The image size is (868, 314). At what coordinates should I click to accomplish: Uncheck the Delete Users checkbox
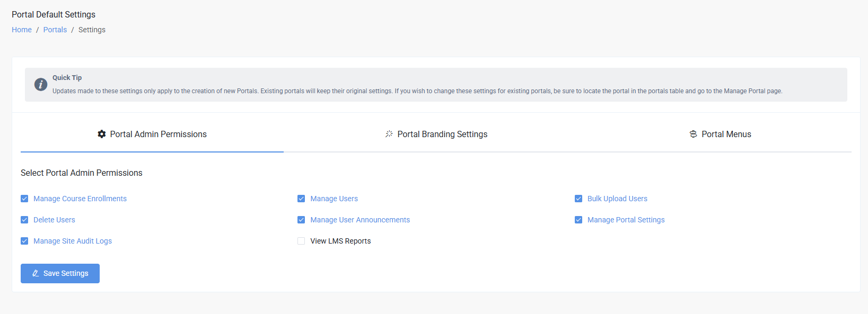[24, 220]
